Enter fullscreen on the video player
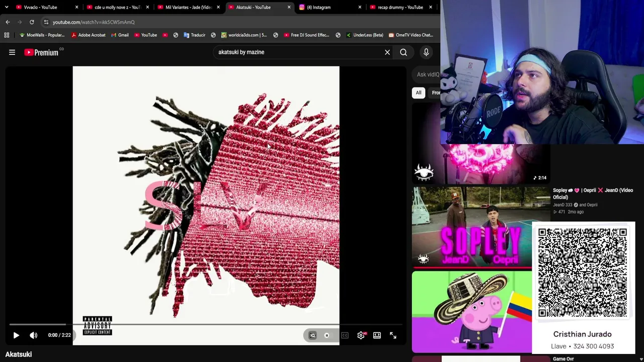644x362 pixels. click(x=393, y=335)
